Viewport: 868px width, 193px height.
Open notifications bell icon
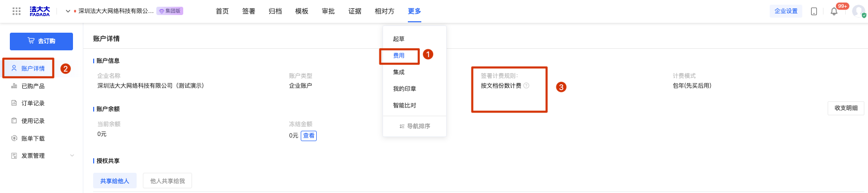834,11
